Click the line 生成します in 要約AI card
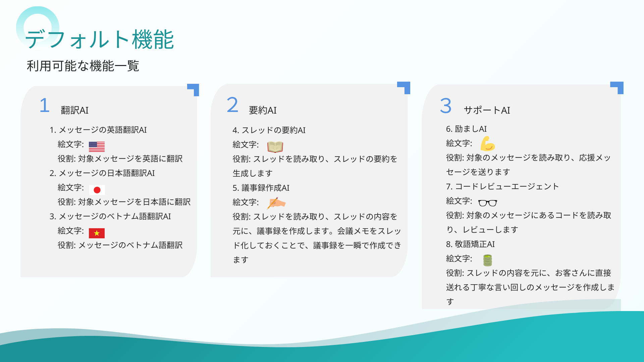 coord(253,173)
